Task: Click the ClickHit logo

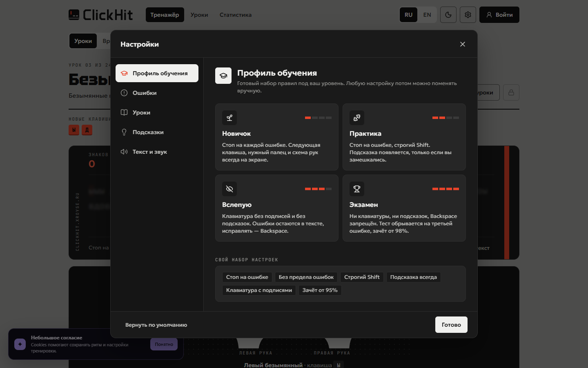Action: point(100,15)
